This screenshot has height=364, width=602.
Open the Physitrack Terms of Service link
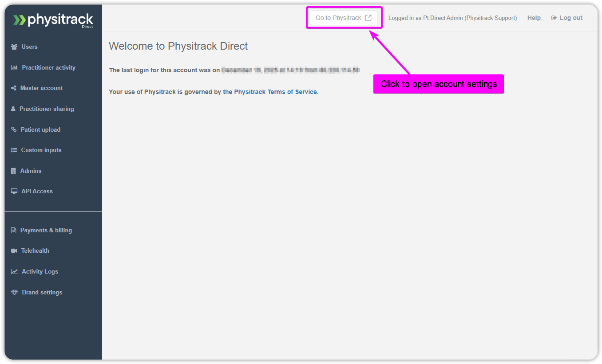point(276,92)
